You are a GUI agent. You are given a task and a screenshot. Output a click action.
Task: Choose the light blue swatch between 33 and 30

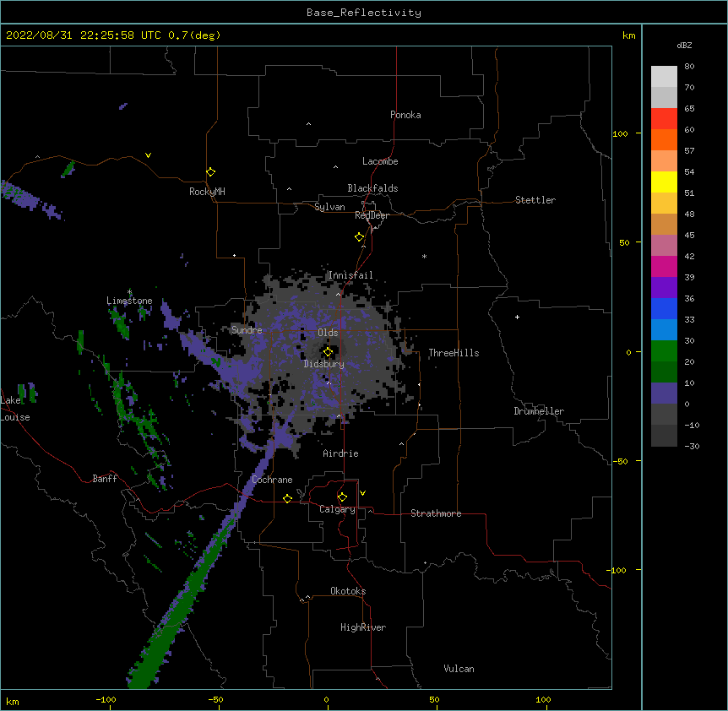[x=664, y=330]
